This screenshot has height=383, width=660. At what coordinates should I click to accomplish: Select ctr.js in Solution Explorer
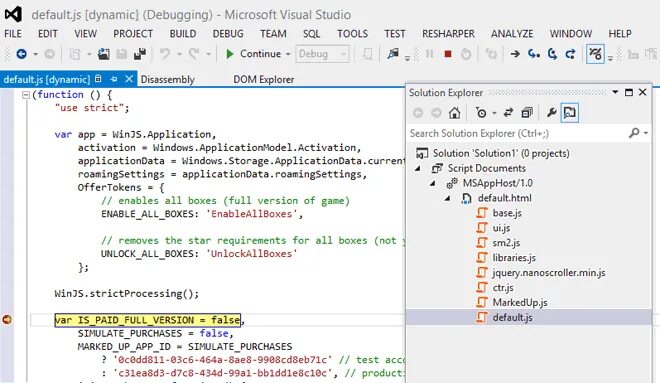tap(503, 288)
